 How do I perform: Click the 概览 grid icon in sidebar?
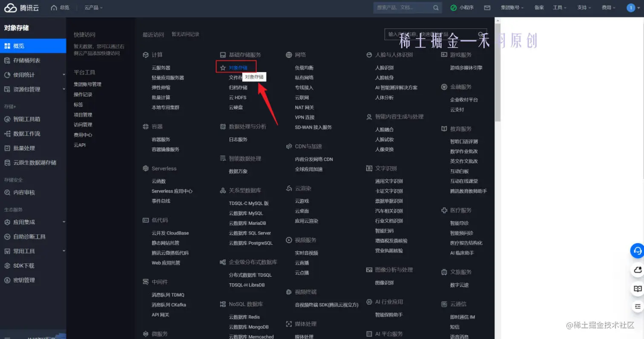[x=7, y=46]
